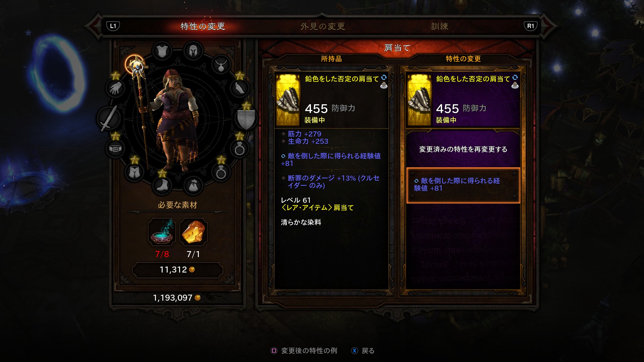Select the shield off-hand slot
644x362 pixels.
(246, 118)
